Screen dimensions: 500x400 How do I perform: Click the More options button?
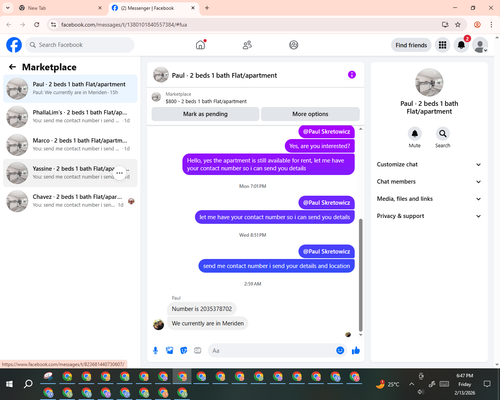(x=310, y=114)
